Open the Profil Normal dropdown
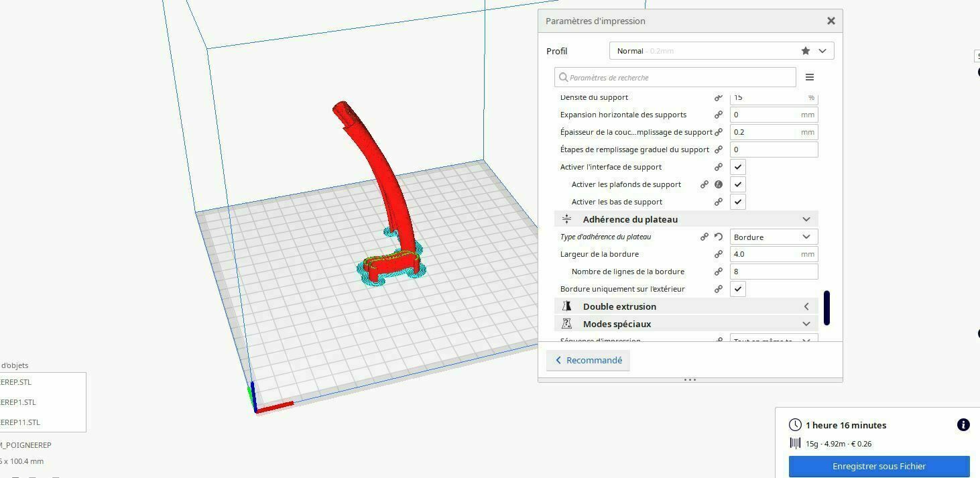 722,51
